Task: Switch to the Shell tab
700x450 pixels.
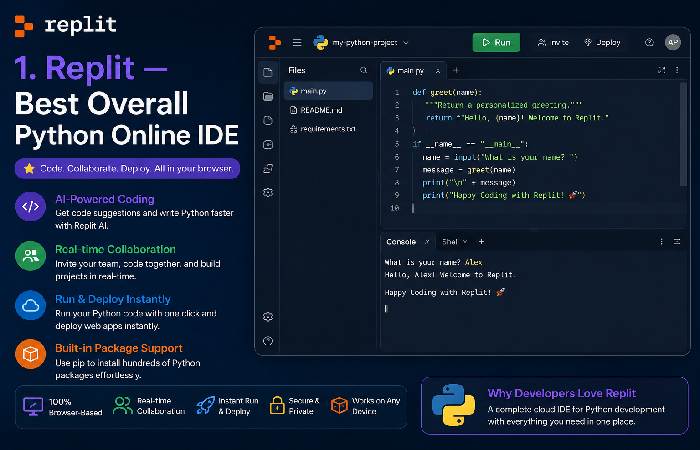Action: coord(450,242)
